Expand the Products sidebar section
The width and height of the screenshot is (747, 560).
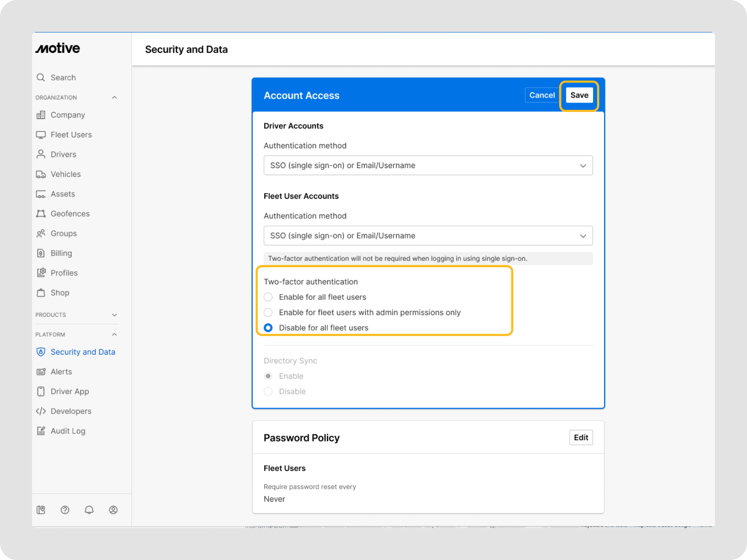[114, 315]
